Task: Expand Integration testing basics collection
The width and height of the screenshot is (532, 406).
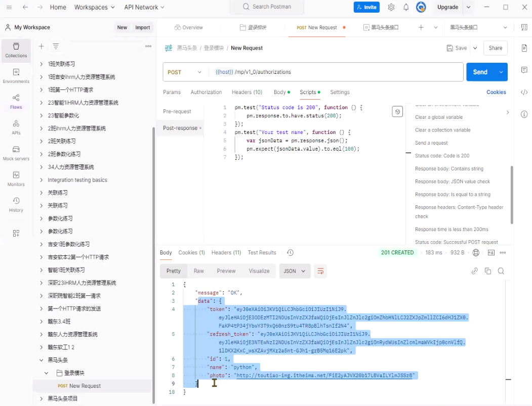Action: pyautogui.click(x=41, y=180)
